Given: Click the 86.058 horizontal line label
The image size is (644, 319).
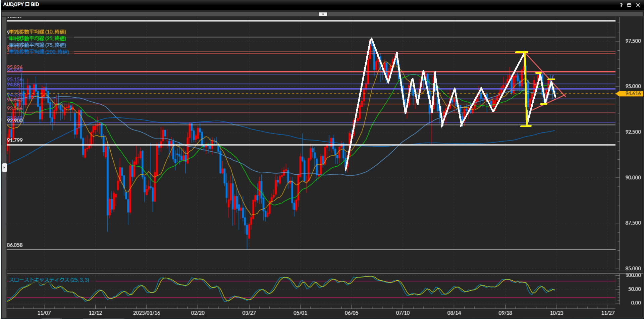Looking at the screenshot, I should pyautogui.click(x=15, y=245).
